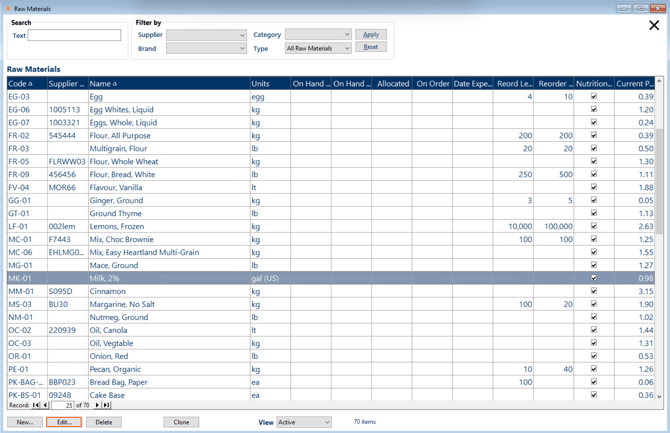The image size is (670, 433).
Task: Click the Apply filter button
Action: [x=371, y=35]
